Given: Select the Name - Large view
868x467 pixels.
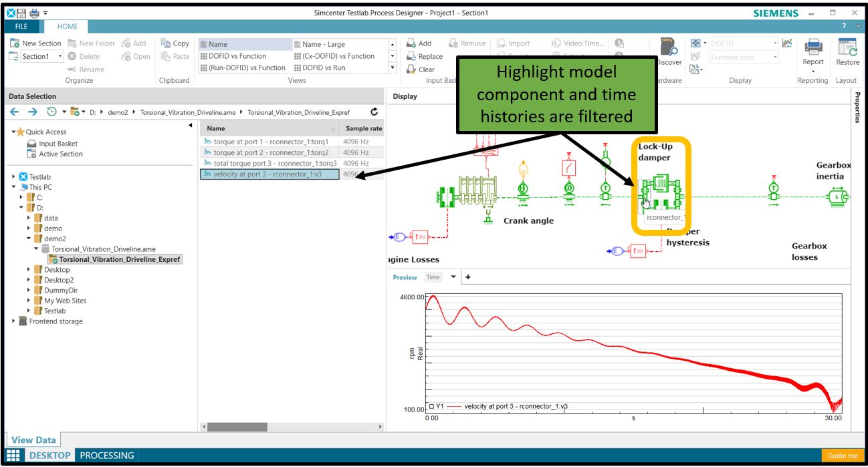Looking at the screenshot, I should coord(339,45).
